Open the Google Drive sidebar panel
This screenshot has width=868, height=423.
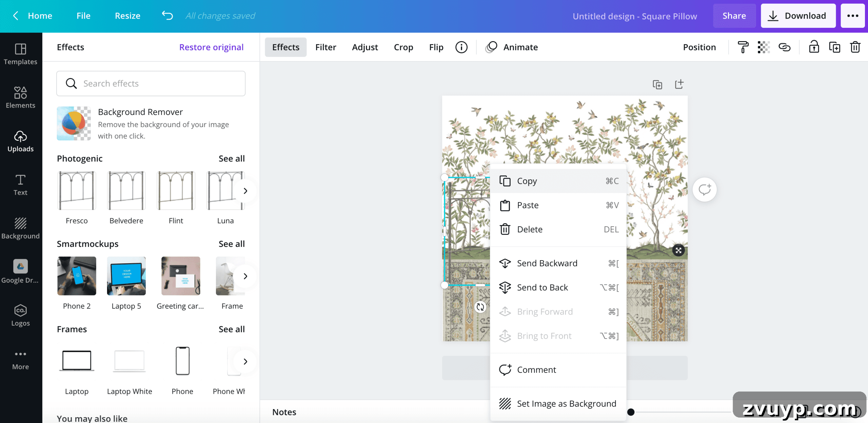tap(20, 272)
